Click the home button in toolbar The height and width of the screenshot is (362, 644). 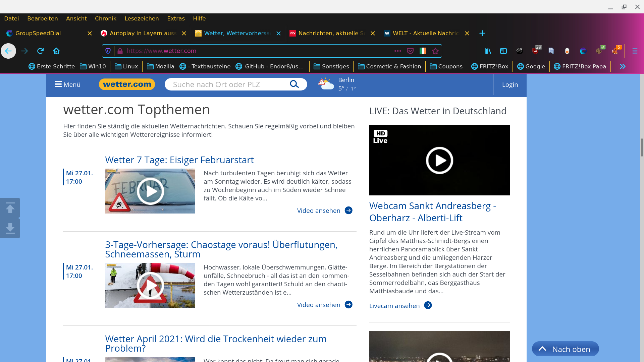click(x=56, y=51)
